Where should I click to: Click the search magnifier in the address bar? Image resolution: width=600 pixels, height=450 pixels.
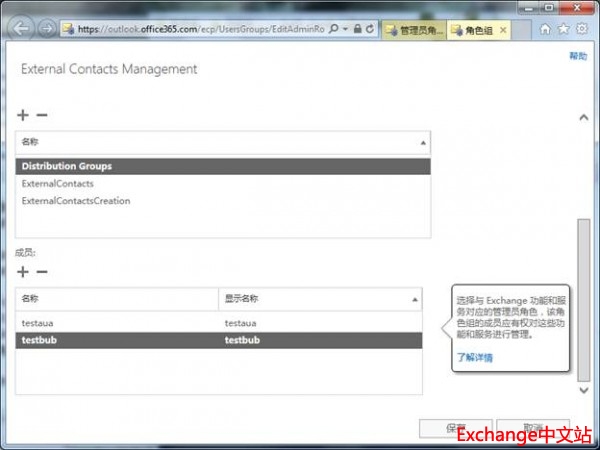[333, 30]
